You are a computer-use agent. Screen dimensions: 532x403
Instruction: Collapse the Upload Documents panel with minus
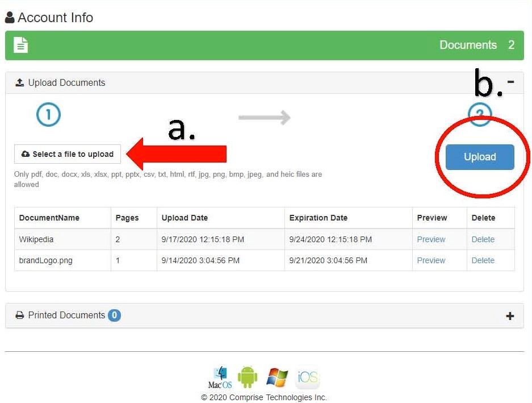(x=510, y=82)
